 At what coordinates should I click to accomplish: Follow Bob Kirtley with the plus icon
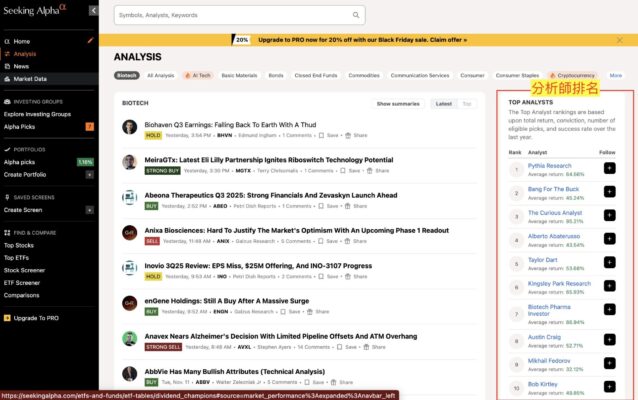[610, 386]
